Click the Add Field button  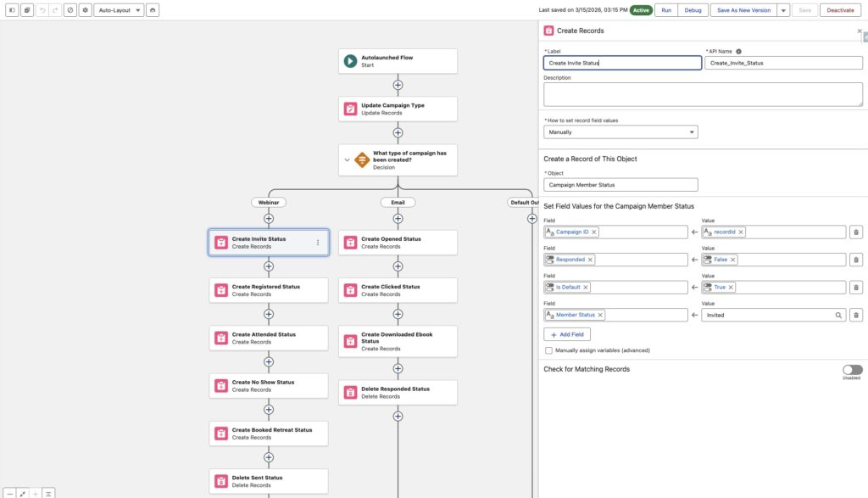567,335
